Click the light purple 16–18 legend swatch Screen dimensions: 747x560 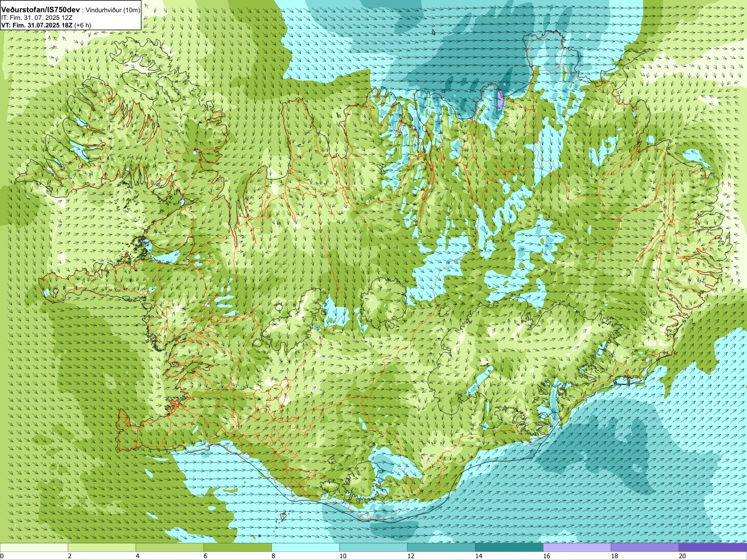(x=577, y=548)
